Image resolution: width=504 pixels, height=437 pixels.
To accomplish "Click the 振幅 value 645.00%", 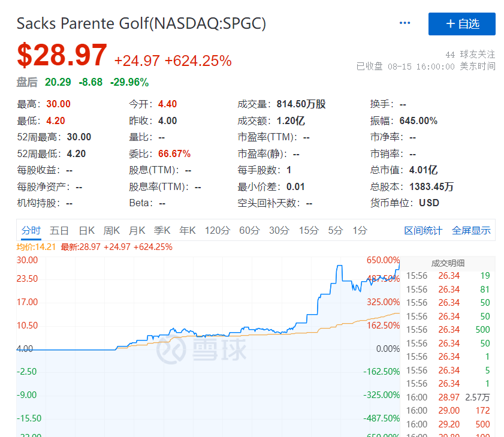I will [x=418, y=120].
